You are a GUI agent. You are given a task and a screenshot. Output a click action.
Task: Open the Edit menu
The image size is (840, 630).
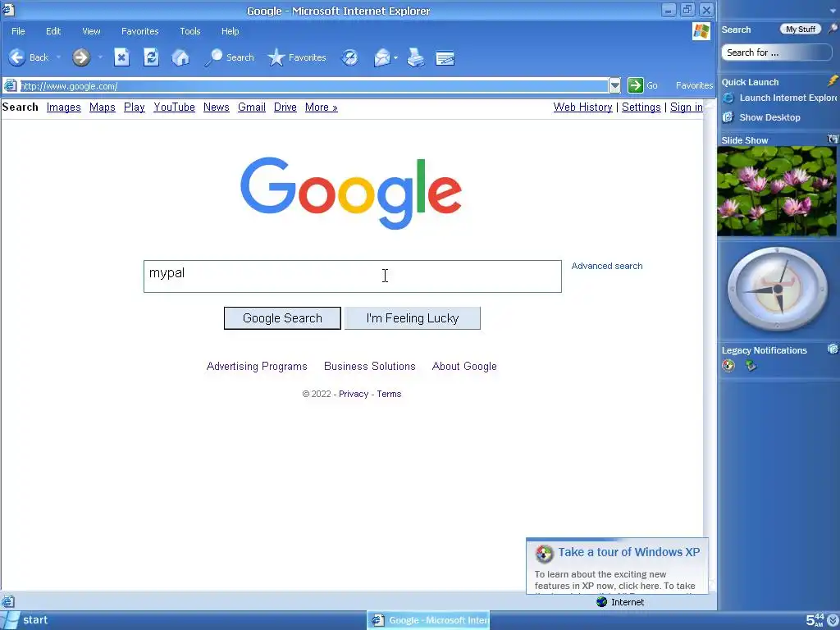[53, 31]
